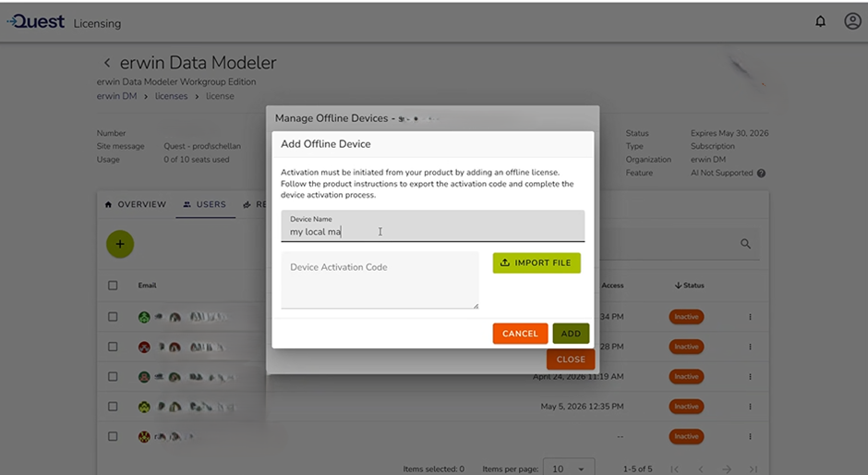Click the Device Name input field
Image resolution: width=868 pixels, height=475 pixels.
(x=433, y=226)
